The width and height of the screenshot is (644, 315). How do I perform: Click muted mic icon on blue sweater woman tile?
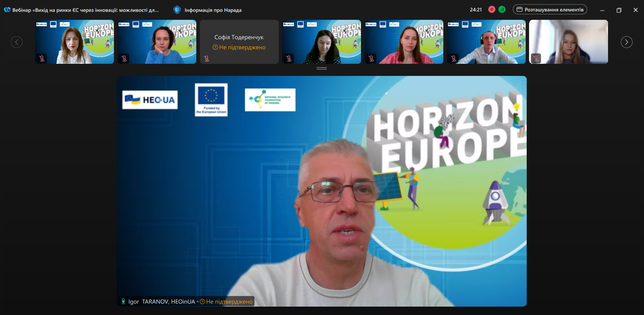(x=124, y=58)
